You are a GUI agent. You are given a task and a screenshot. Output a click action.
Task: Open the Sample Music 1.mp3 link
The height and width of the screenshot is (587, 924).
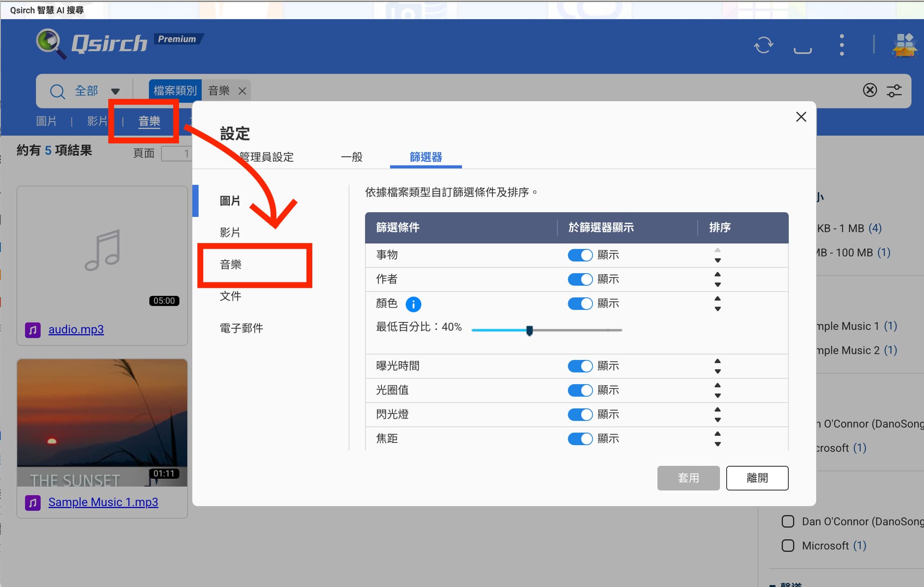point(103,502)
